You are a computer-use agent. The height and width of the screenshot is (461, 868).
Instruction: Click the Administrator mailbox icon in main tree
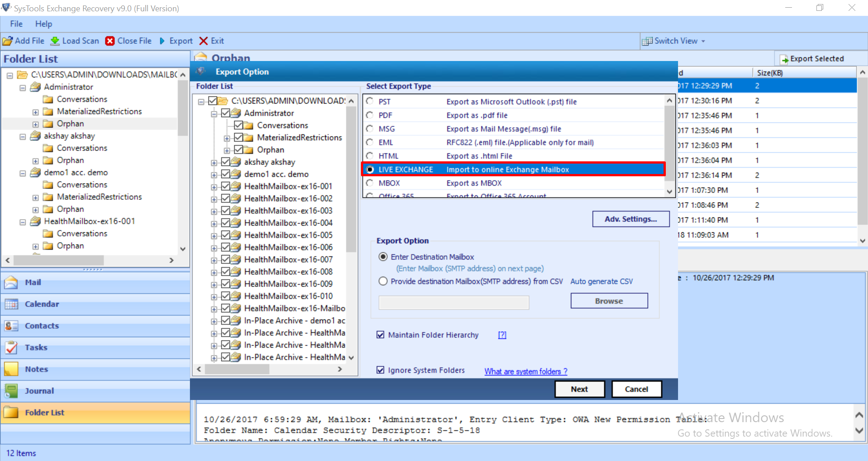[x=35, y=87]
